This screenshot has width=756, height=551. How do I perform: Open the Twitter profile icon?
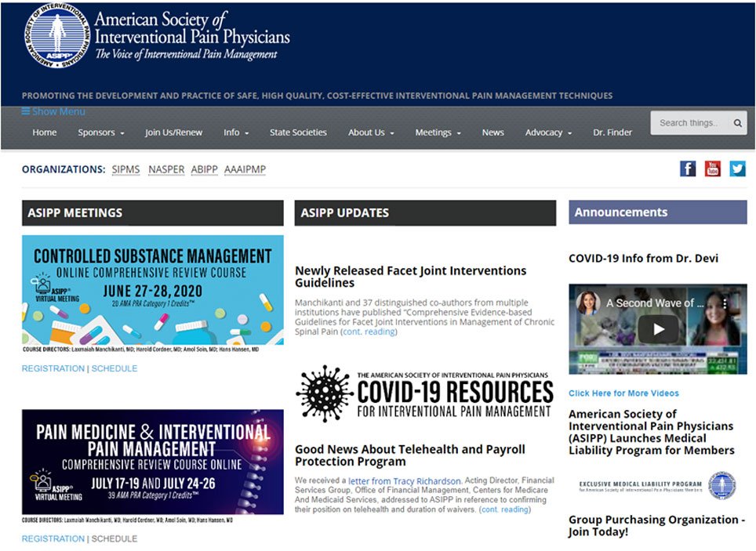pos(737,169)
